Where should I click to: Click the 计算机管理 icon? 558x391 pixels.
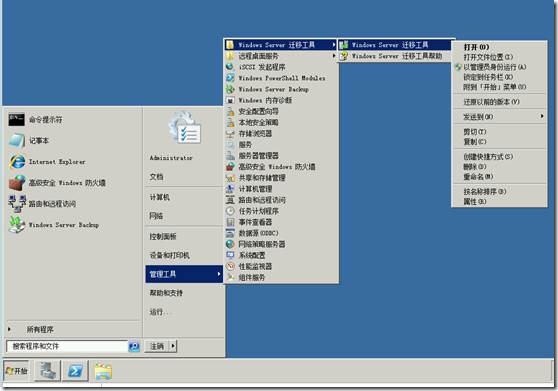point(230,189)
